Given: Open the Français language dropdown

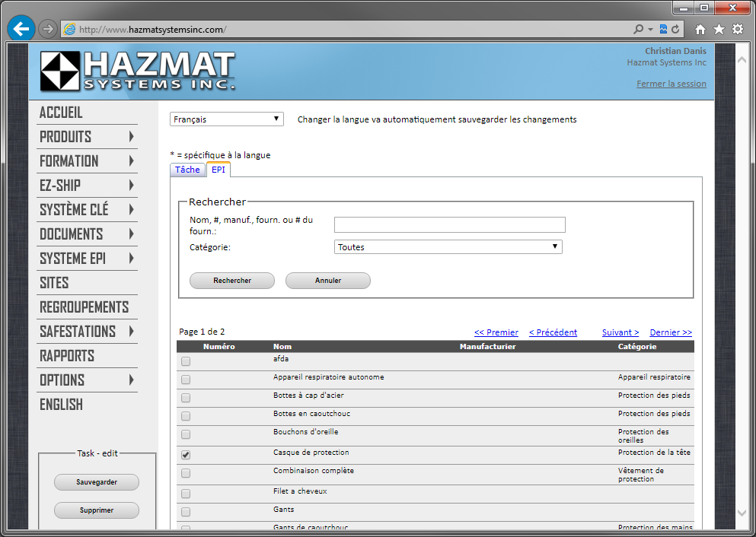Looking at the screenshot, I should click(226, 119).
